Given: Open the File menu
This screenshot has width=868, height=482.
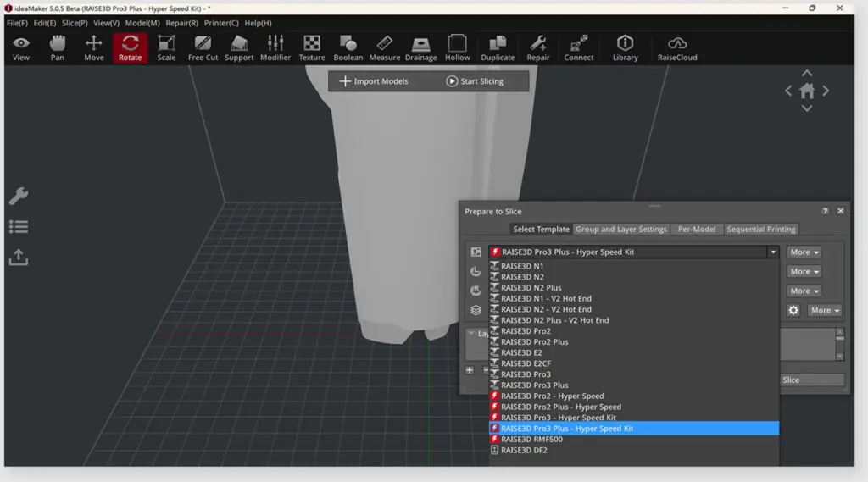Looking at the screenshot, I should coord(17,23).
